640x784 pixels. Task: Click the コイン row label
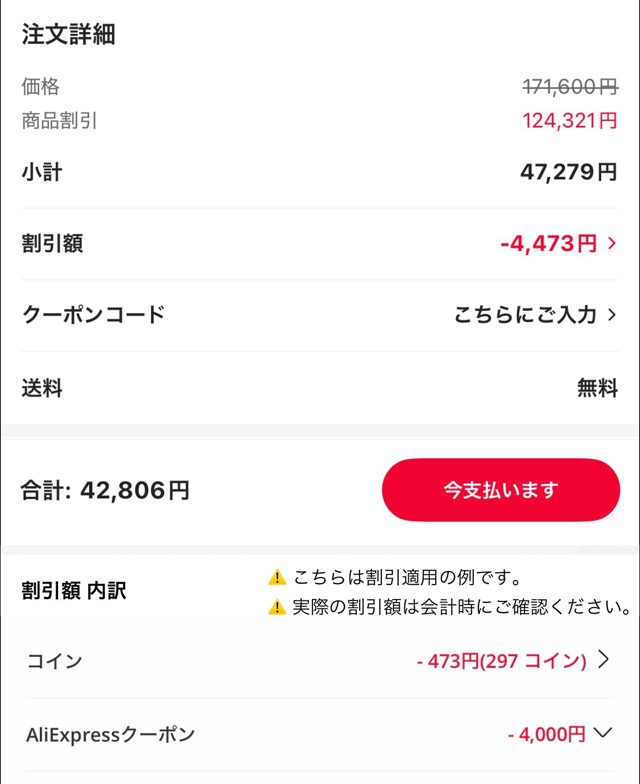[54, 661]
